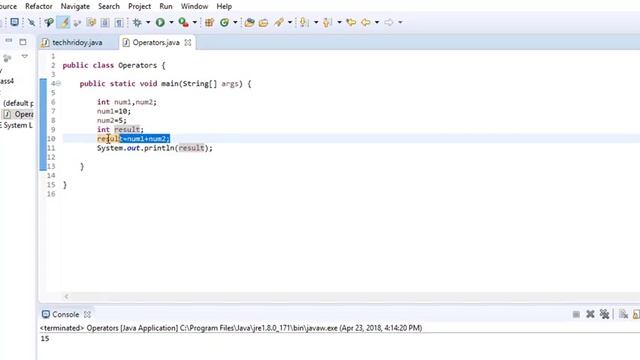Close the Console view tab

click(87, 314)
